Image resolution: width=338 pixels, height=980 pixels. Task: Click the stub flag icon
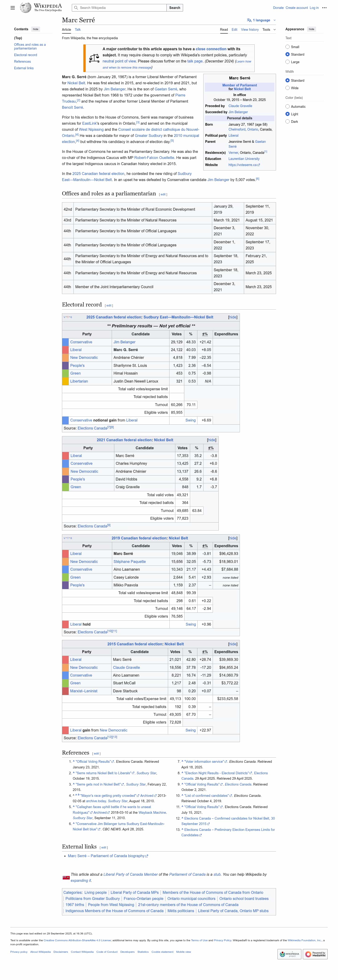pos(66,877)
